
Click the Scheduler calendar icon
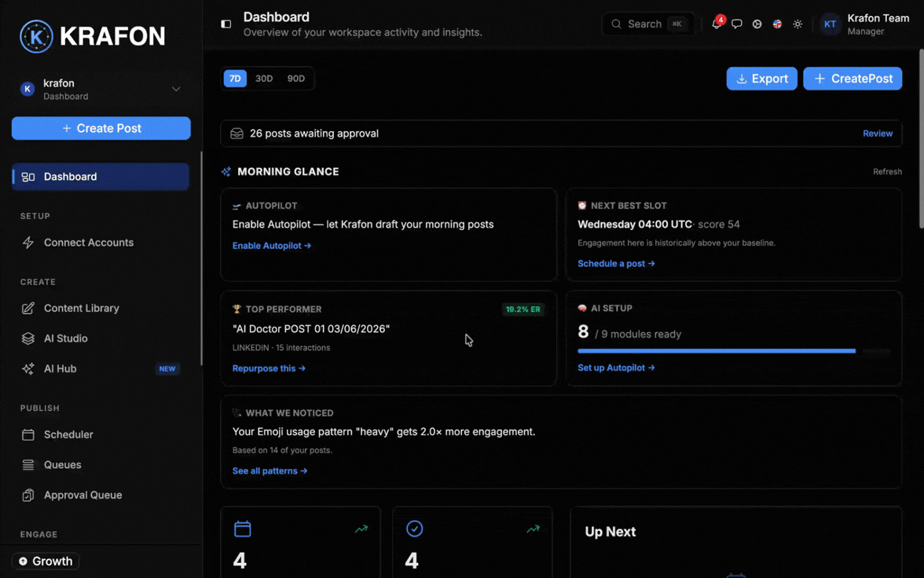(27, 435)
